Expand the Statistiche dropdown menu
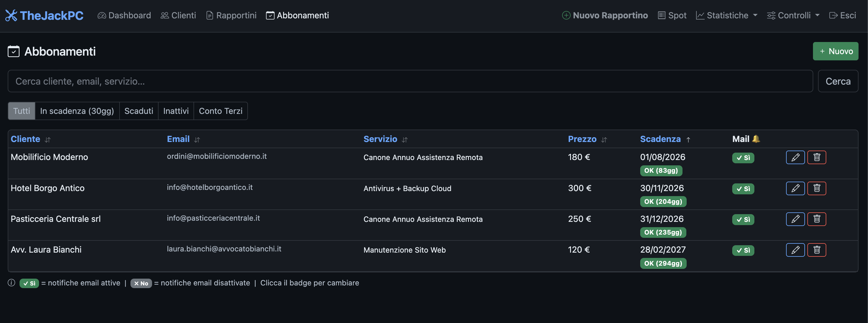The image size is (868, 323). click(727, 15)
